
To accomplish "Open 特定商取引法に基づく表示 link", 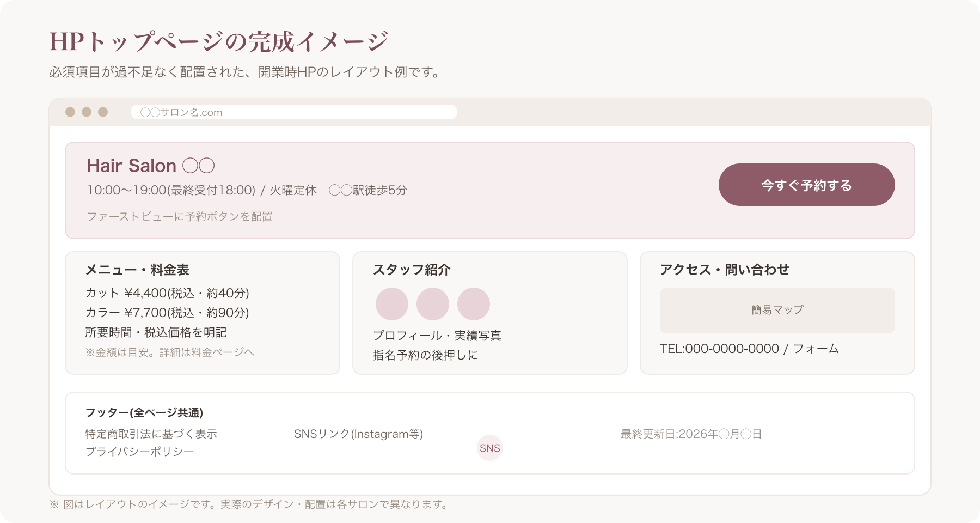I will click(151, 434).
